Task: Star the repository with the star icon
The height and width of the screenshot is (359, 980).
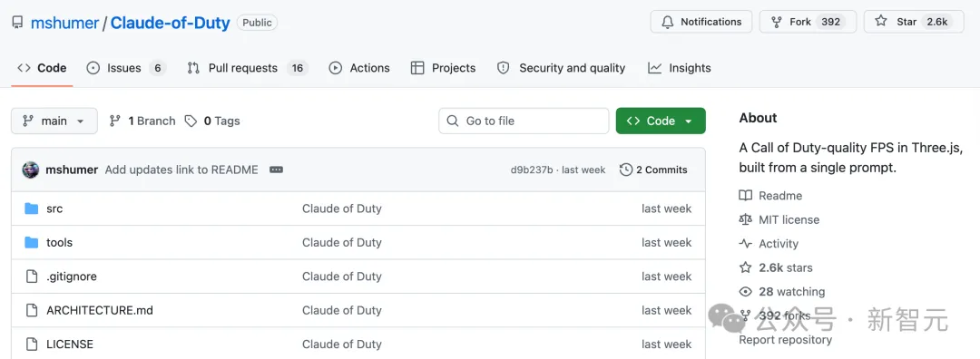Action: pyautogui.click(x=880, y=21)
